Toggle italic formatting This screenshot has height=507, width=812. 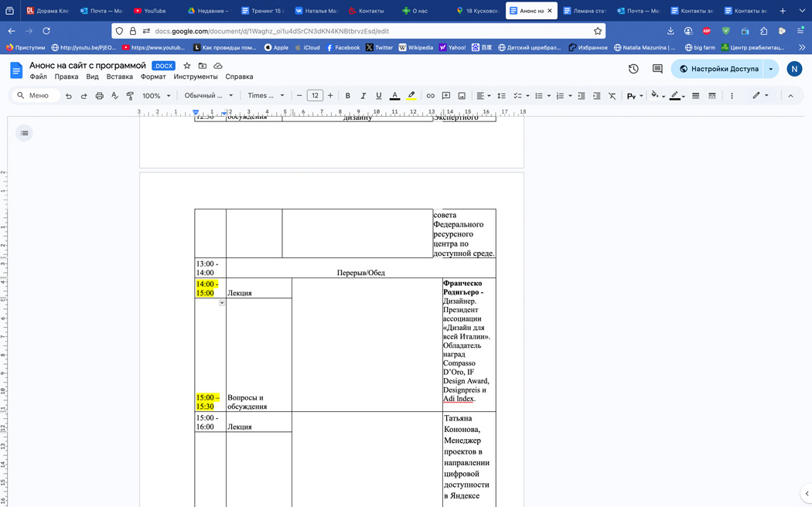[363, 96]
